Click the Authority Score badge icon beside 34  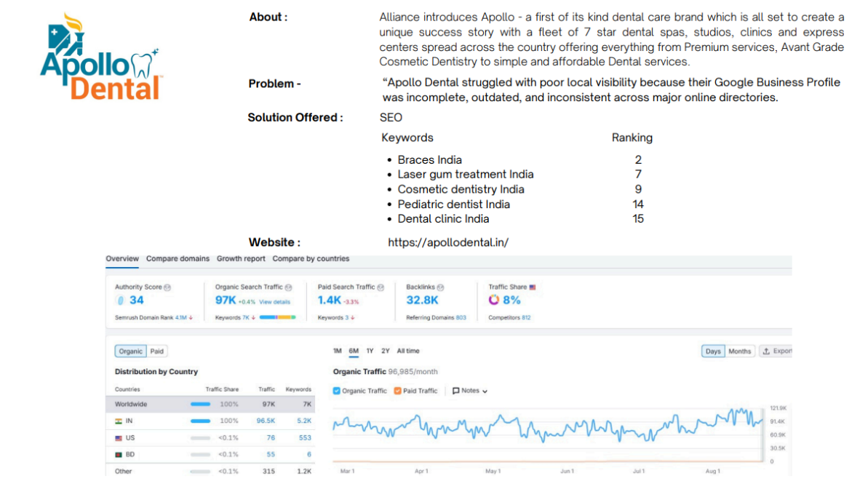click(x=121, y=301)
